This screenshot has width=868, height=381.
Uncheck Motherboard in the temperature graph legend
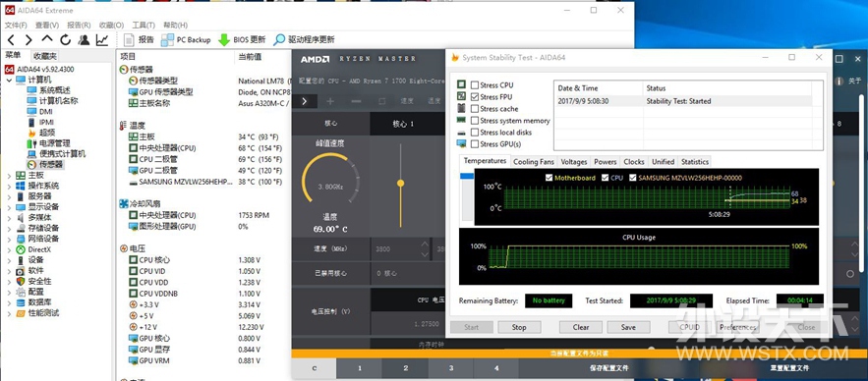[x=550, y=178]
